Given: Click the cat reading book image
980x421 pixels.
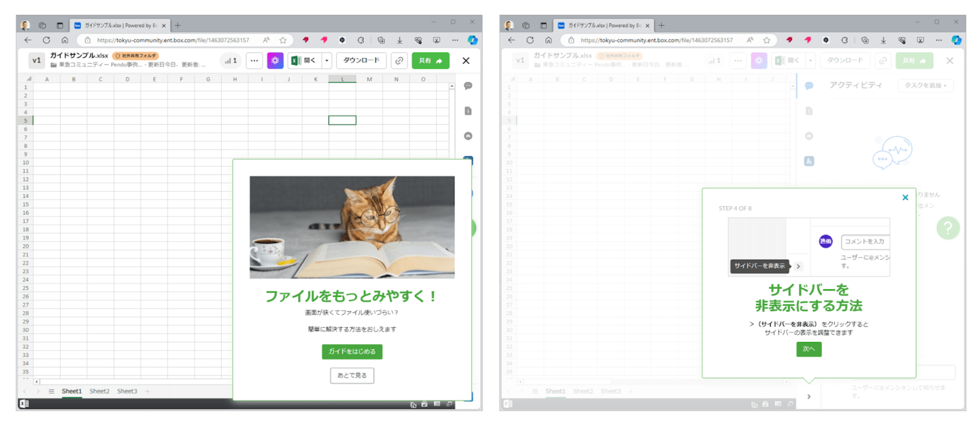Looking at the screenshot, I should (x=352, y=227).
